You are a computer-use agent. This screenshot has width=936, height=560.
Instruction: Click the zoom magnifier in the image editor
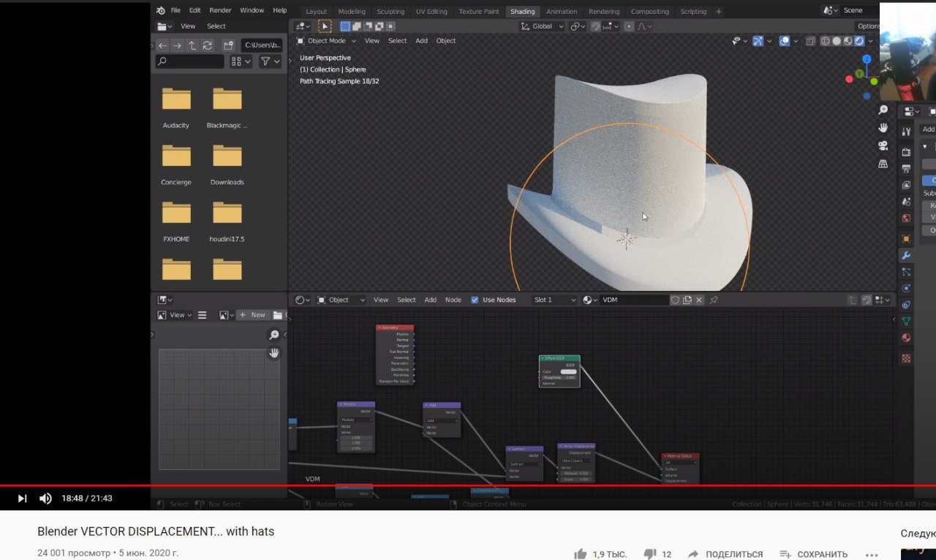pos(274,335)
